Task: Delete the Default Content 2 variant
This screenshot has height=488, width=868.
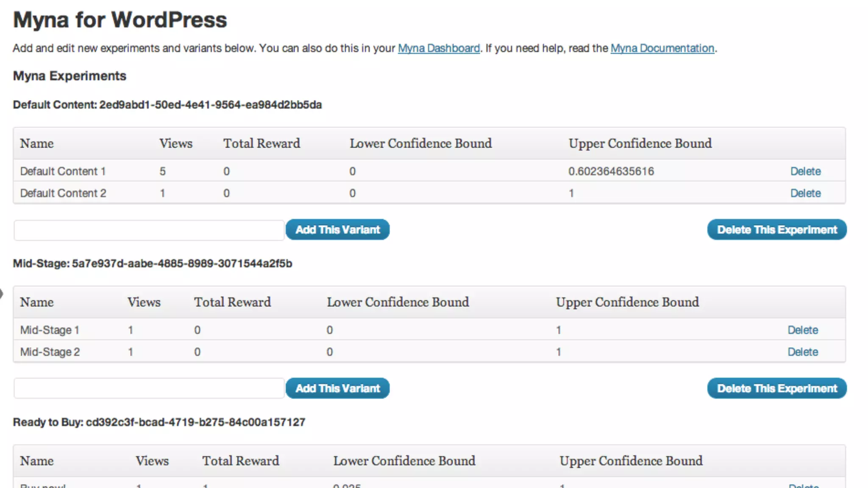Action: click(805, 193)
